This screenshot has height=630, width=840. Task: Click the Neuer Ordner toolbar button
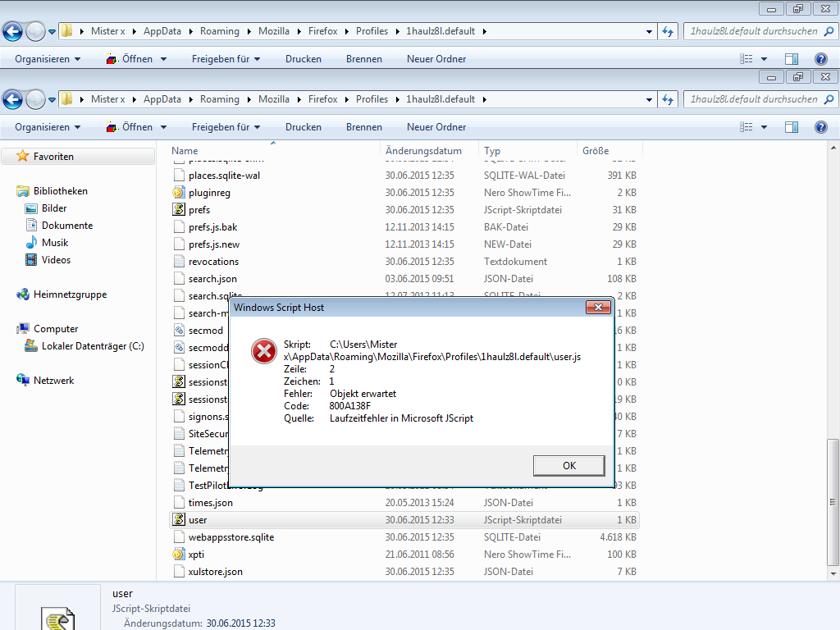tap(436, 127)
